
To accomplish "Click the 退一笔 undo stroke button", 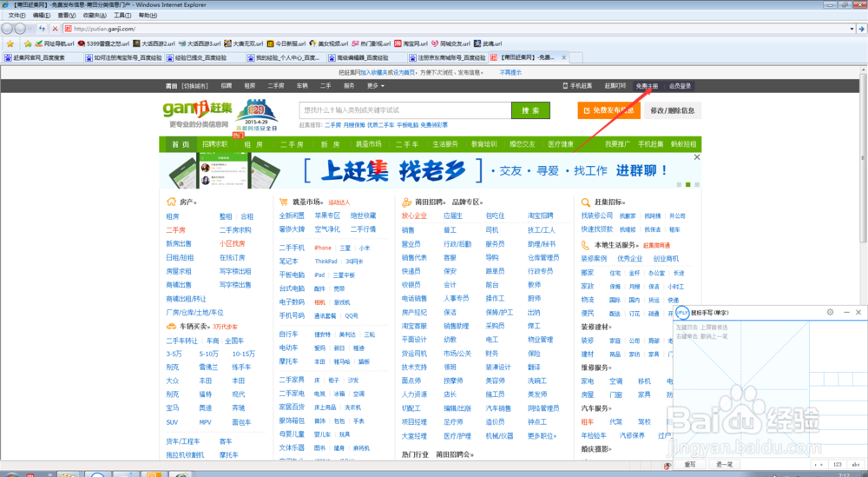I will tap(724, 464).
